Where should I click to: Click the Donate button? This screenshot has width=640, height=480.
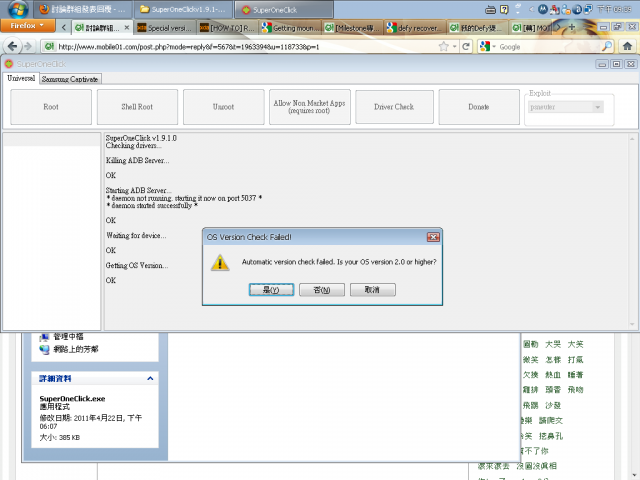click(479, 107)
